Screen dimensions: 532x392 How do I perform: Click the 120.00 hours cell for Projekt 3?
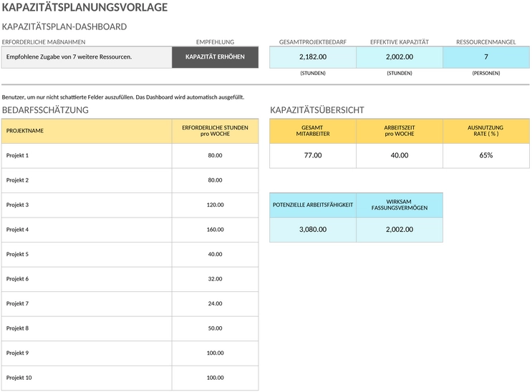[x=215, y=205]
